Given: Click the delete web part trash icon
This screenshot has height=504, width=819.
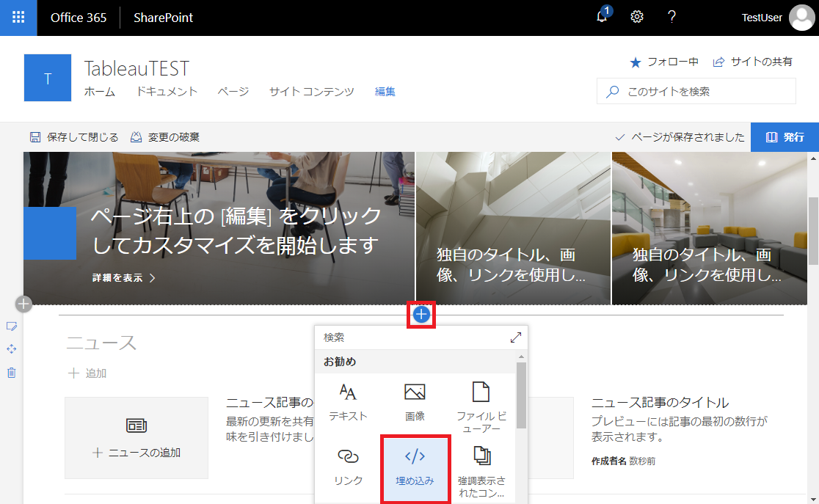Looking at the screenshot, I should coord(12,373).
